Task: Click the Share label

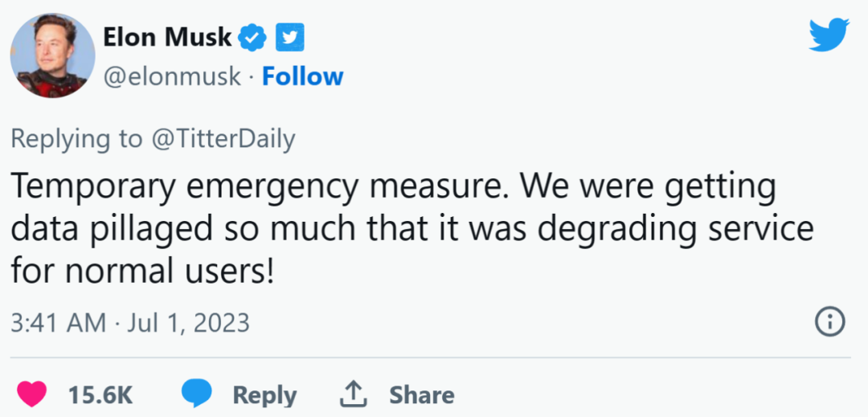Action: click(x=421, y=395)
